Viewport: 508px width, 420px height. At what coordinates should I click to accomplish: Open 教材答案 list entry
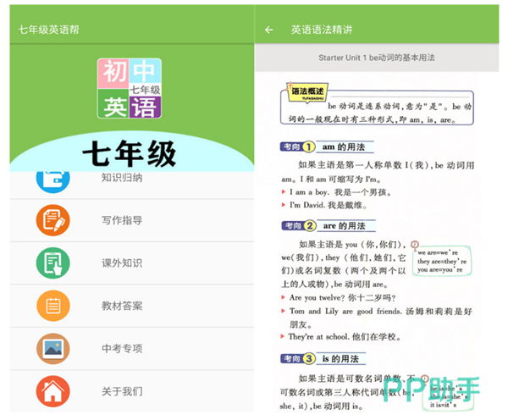(122, 305)
